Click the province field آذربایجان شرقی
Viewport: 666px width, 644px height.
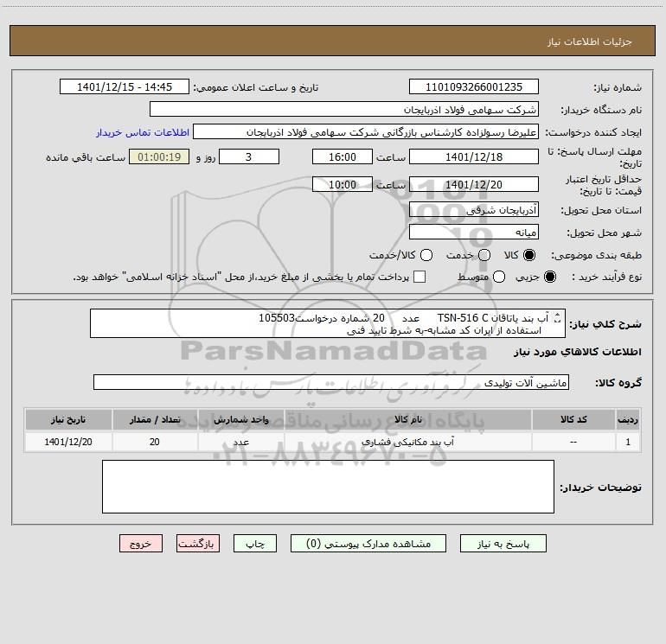(x=474, y=209)
